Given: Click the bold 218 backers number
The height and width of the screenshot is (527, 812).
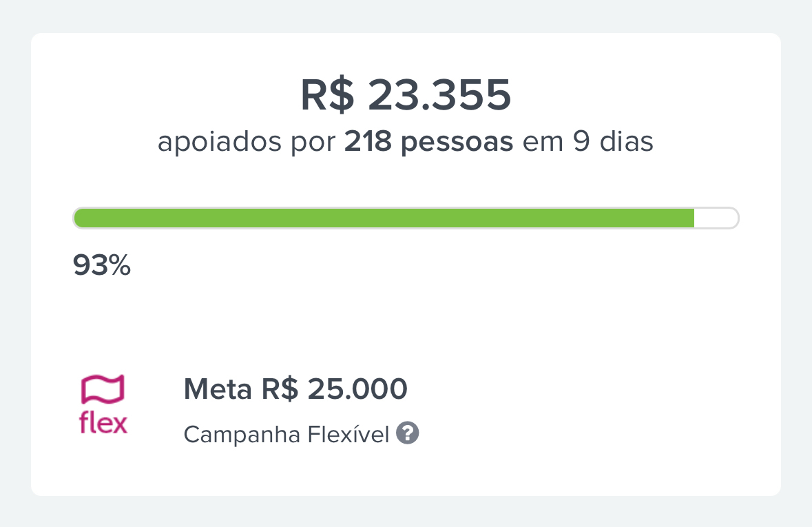Looking at the screenshot, I should [x=368, y=142].
